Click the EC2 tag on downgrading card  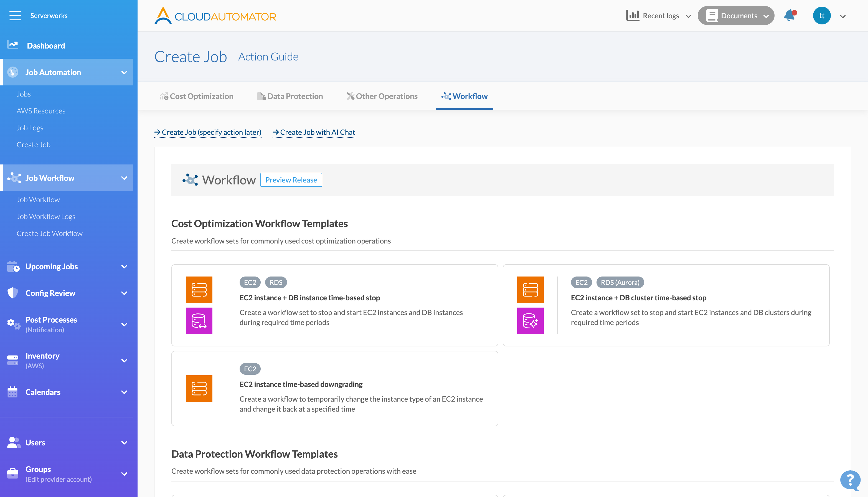point(250,369)
